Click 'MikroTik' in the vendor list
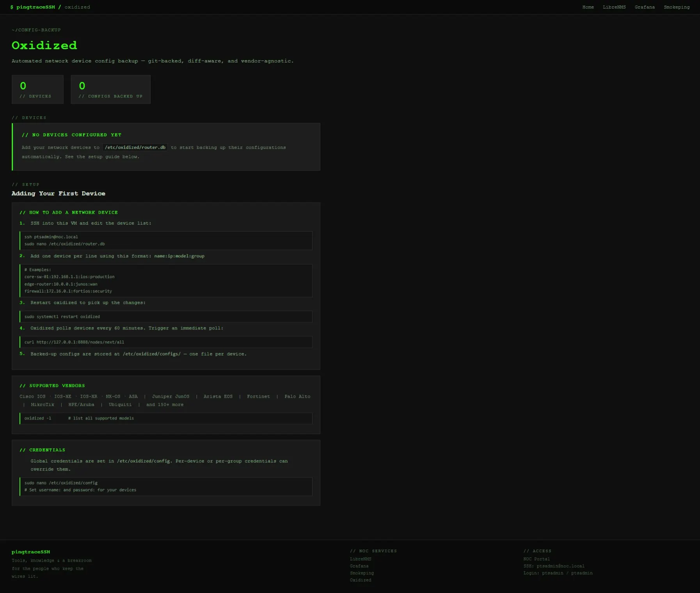Image resolution: width=700 pixels, height=593 pixels. (43, 404)
